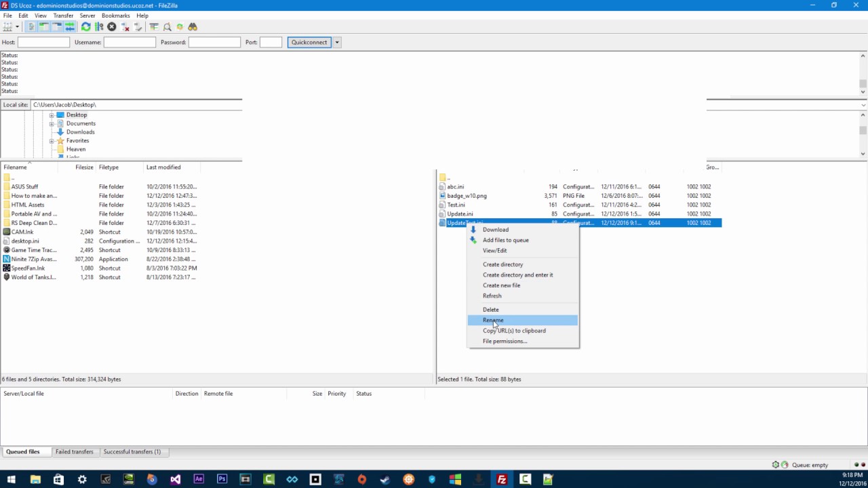Open directory listing filters icon
868x488 pixels.
pyautogui.click(x=154, y=26)
